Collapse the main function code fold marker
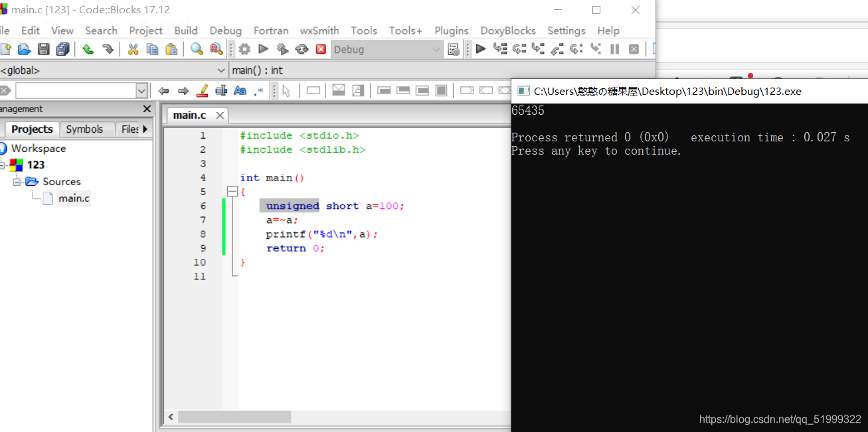The width and height of the screenshot is (868, 432). click(232, 192)
